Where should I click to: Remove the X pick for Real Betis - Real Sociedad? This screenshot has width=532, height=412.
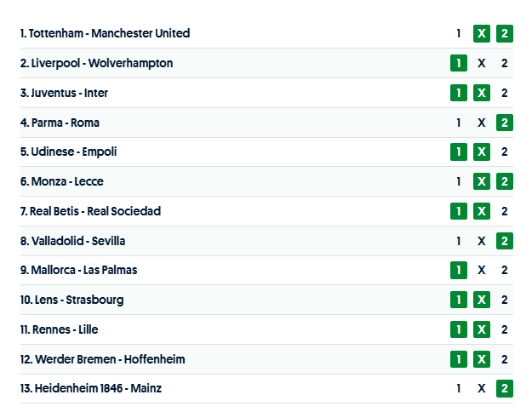482,211
